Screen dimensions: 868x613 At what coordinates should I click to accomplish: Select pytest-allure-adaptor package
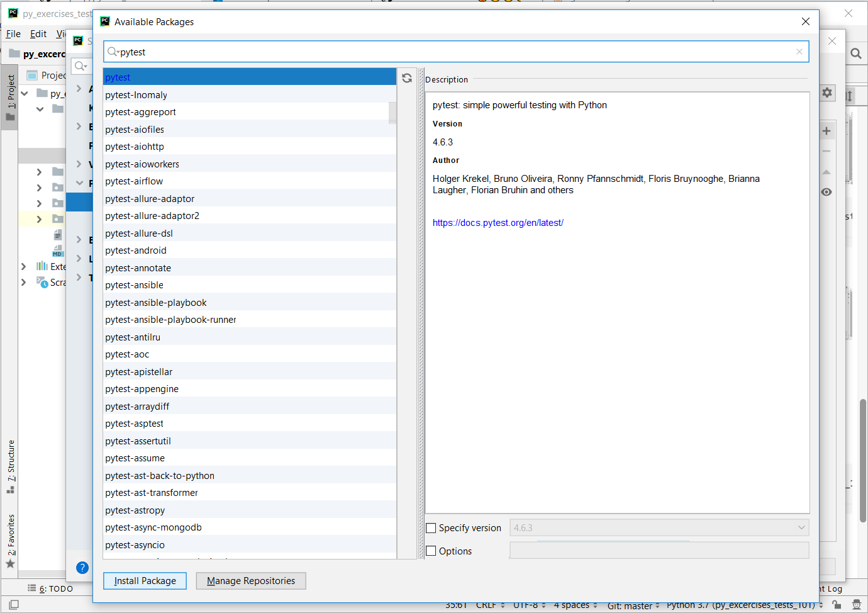(250, 198)
